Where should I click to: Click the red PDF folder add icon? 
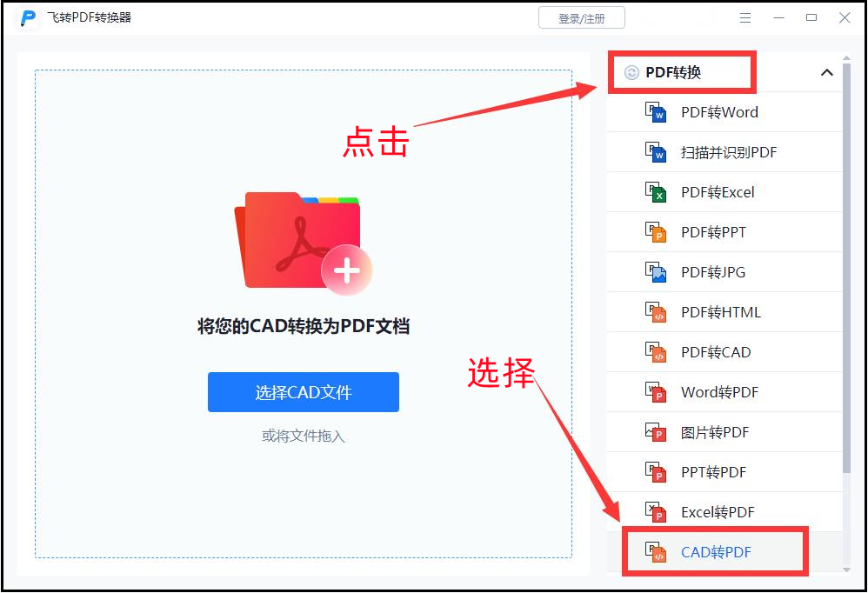(x=303, y=243)
